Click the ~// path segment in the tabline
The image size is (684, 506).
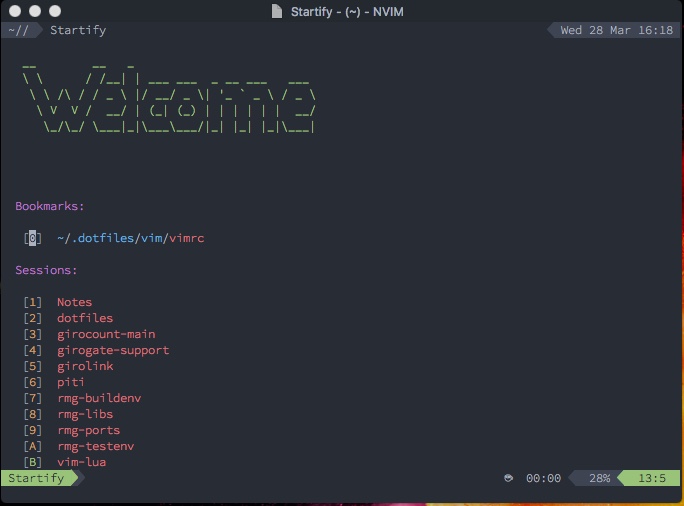tap(18, 31)
